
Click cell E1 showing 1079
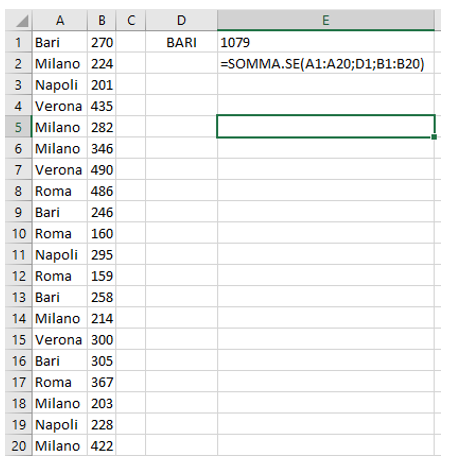(x=326, y=42)
